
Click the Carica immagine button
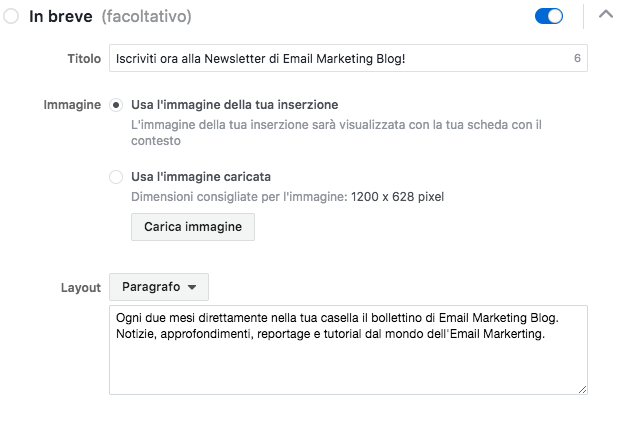point(193,227)
